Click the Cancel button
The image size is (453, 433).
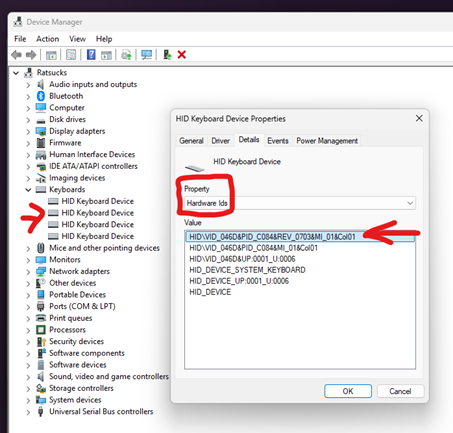400,391
